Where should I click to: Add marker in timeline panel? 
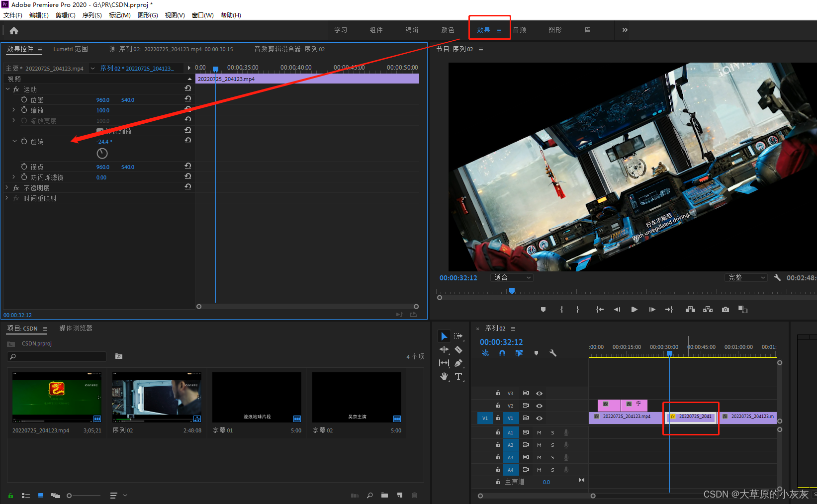tap(536, 353)
